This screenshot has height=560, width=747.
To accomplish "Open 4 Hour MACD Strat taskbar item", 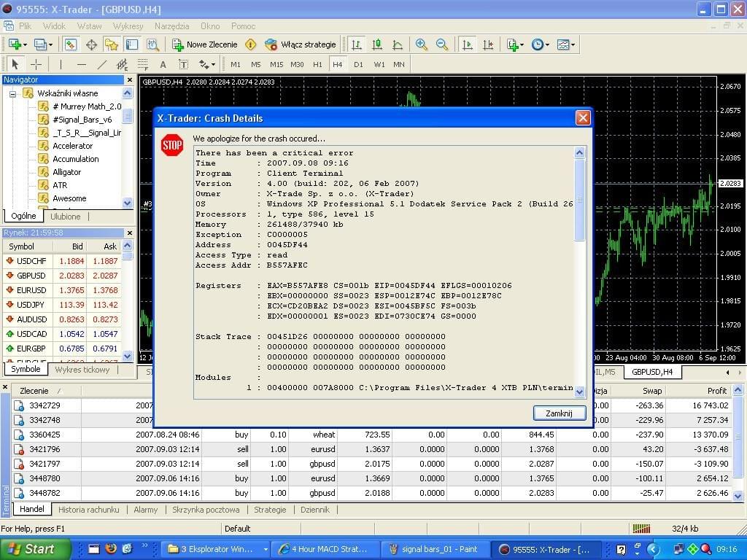I will [326, 550].
